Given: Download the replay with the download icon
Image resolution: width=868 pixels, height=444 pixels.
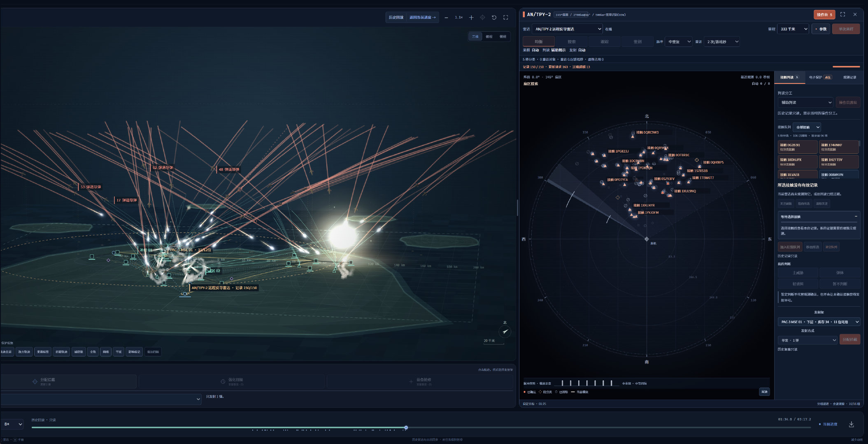Looking at the screenshot, I should pos(851,424).
